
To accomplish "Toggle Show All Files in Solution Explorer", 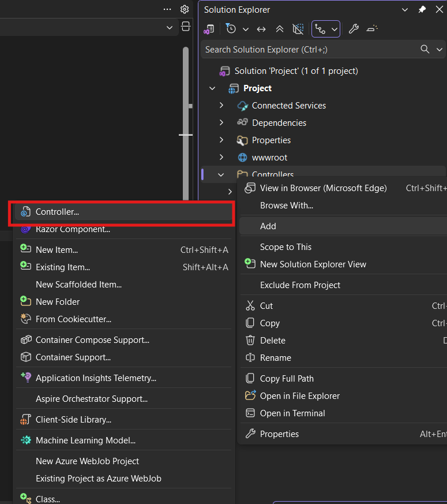I will coord(298,29).
